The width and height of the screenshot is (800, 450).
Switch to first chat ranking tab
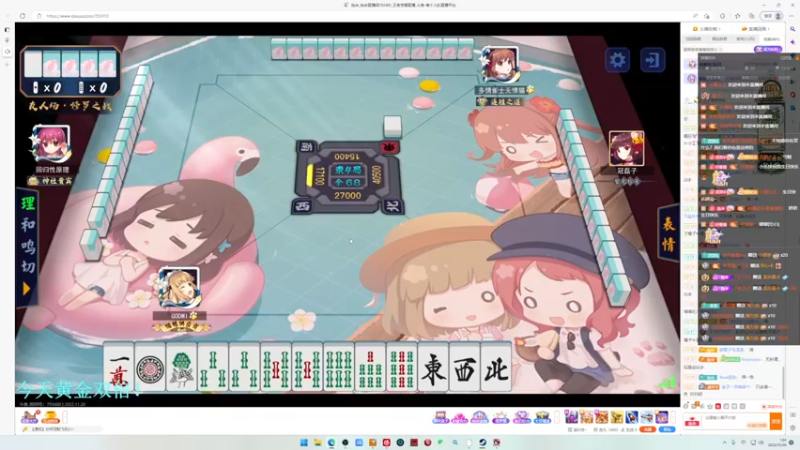(x=693, y=39)
